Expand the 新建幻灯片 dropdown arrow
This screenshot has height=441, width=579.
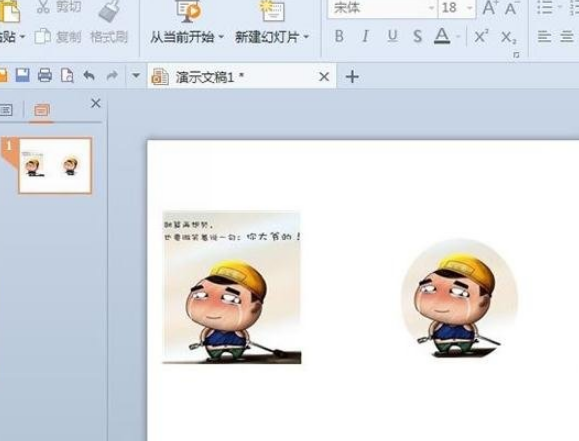(x=306, y=37)
